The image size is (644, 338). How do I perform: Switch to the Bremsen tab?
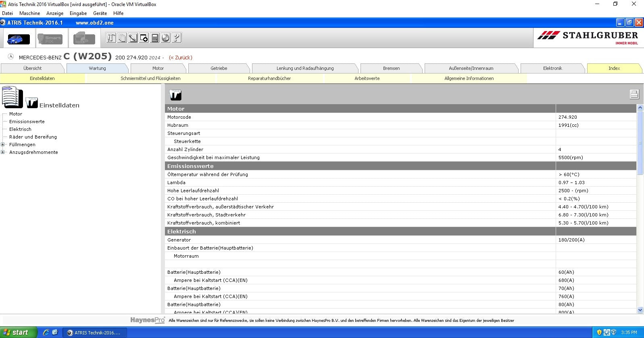point(391,68)
